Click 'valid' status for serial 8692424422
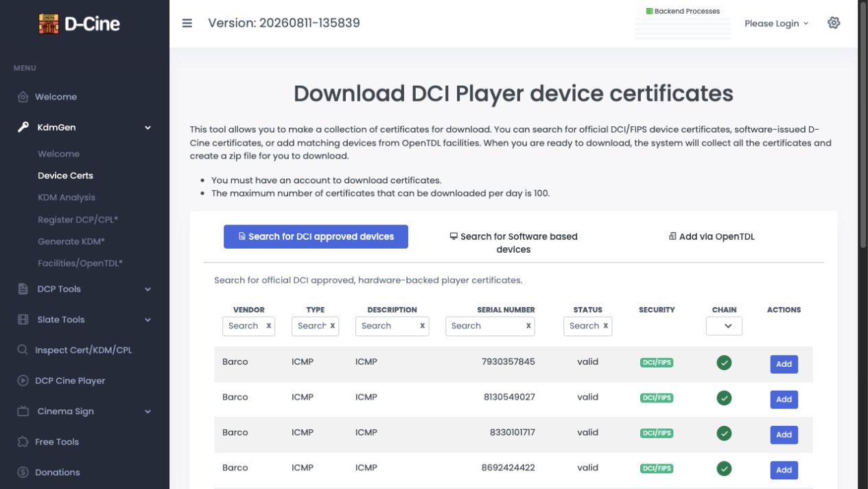868x489 pixels. point(588,468)
